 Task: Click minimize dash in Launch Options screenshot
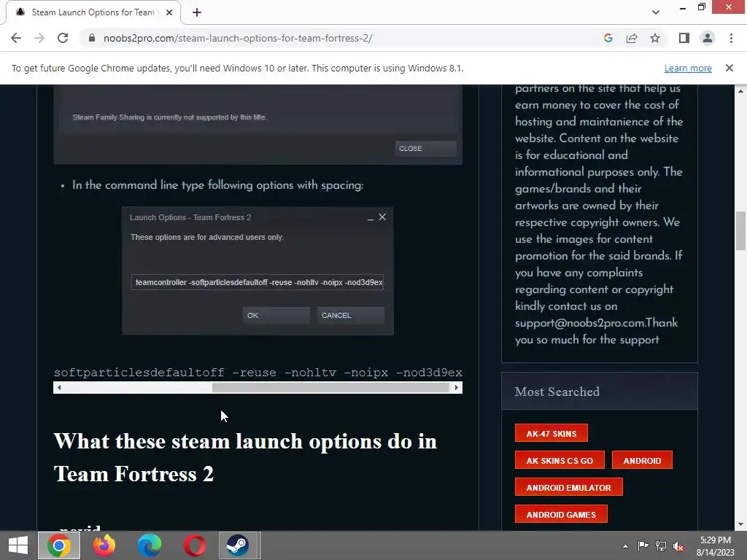point(370,218)
